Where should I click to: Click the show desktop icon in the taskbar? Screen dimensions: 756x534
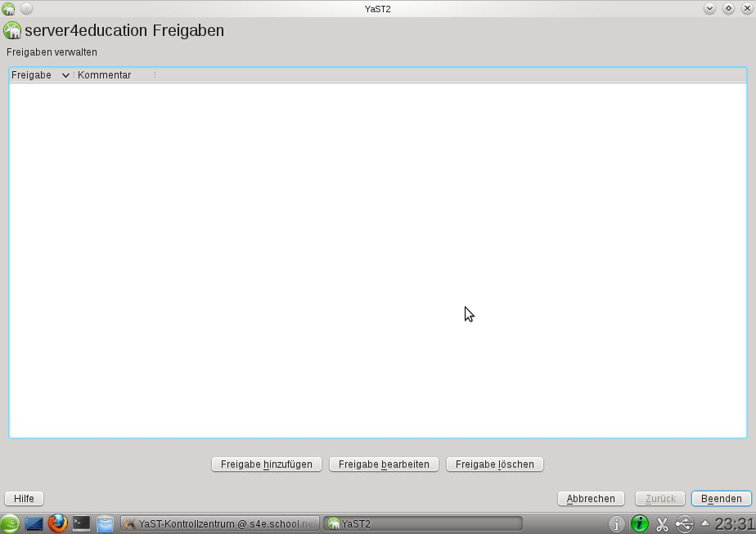coord(34,523)
